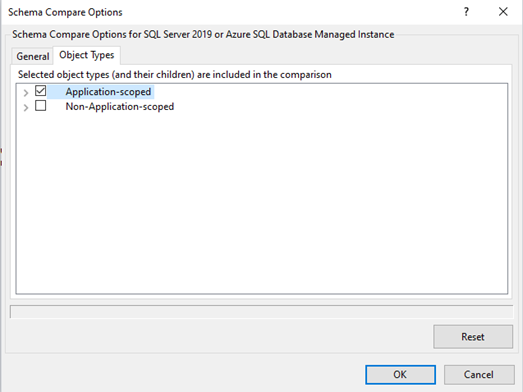Uncheck the Application-scoped checkbox

pos(41,91)
